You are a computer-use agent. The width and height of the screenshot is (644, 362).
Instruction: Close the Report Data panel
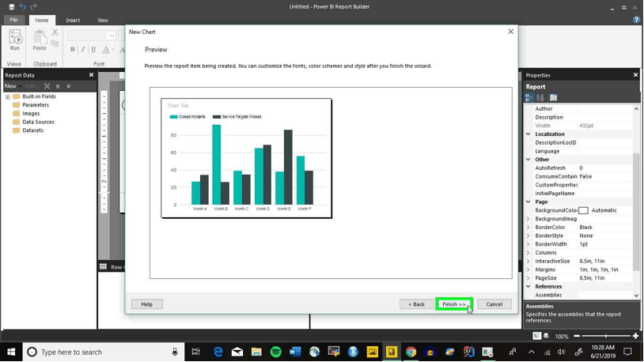pos(91,75)
